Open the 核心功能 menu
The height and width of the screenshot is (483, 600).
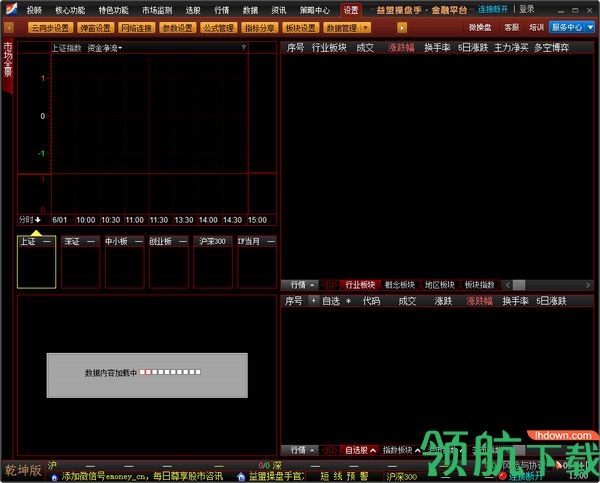[x=70, y=10]
